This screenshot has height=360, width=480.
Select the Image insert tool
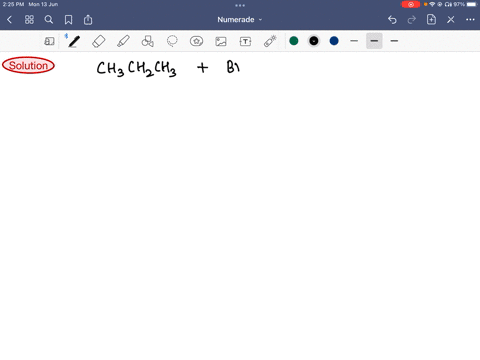[x=221, y=41]
